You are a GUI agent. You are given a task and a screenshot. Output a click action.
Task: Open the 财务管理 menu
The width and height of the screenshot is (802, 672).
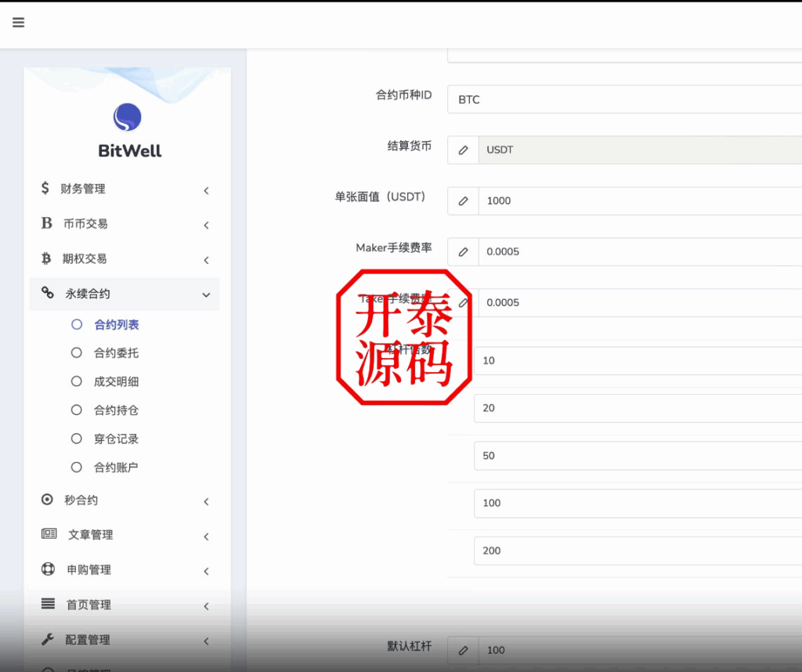pyautogui.click(x=125, y=189)
